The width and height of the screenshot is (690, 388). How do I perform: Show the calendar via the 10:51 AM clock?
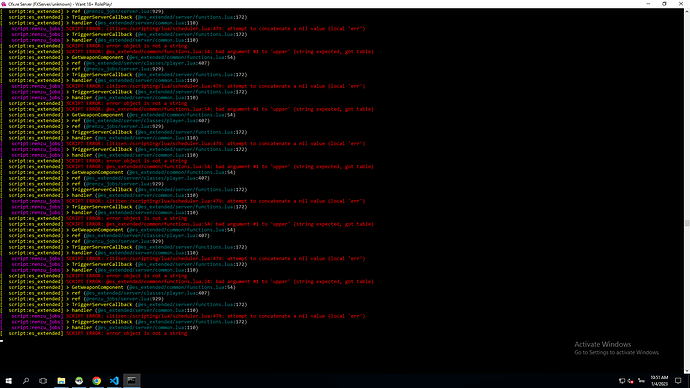[659, 381]
